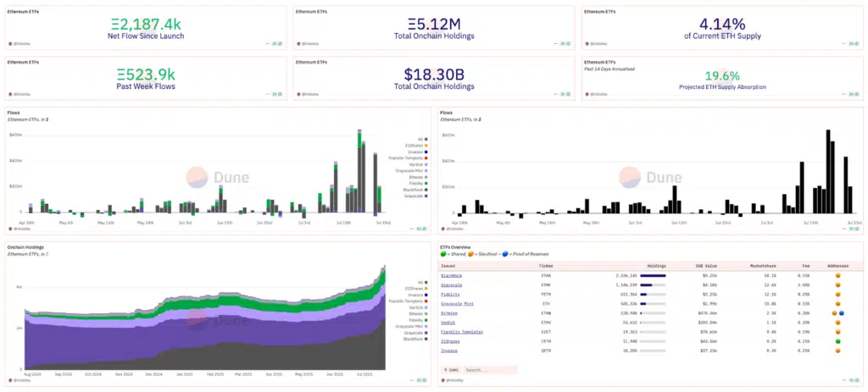Click the proof of reserves icon in Bitwise row
The width and height of the screenshot is (868, 392).
(x=841, y=313)
